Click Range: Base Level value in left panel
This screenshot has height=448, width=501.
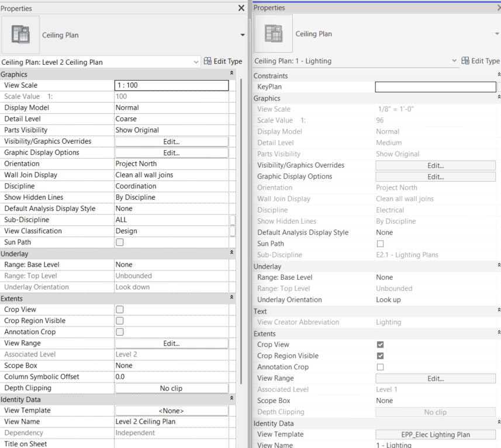click(172, 265)
